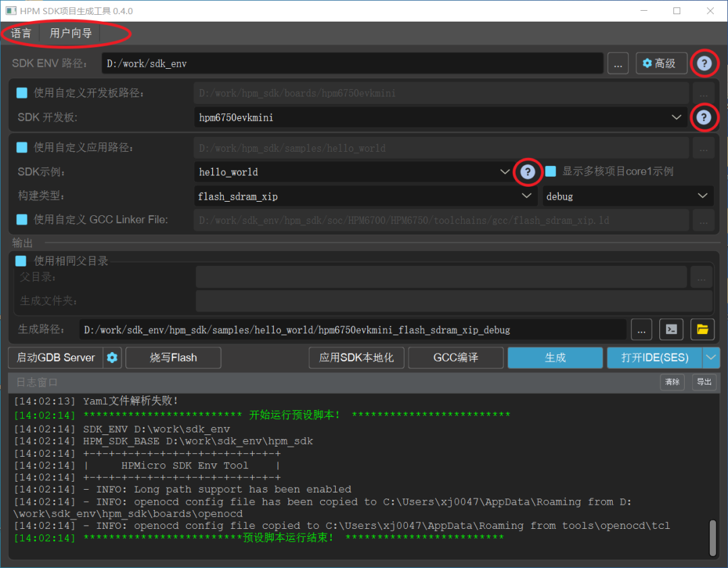Click the 应用SDK本地化 button
Image resolution: width=728 pixels, height=568 pixels.
click(x=356, y=358)
